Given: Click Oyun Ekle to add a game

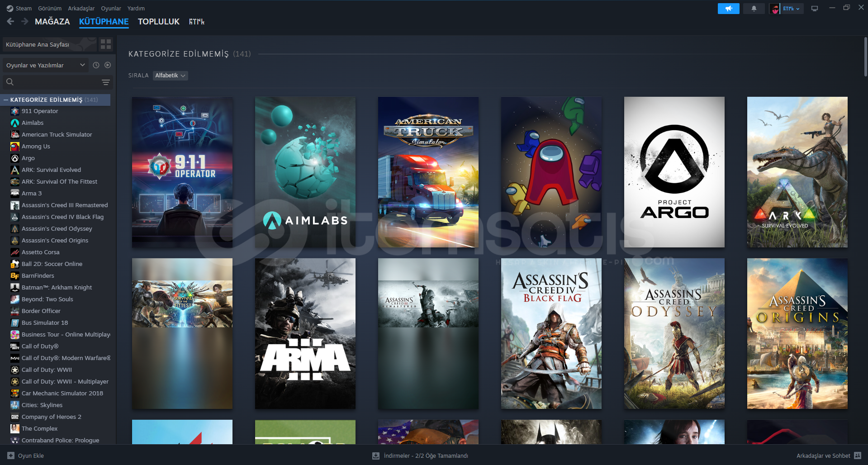Looking at the screenshot, I should click(26, 456).
